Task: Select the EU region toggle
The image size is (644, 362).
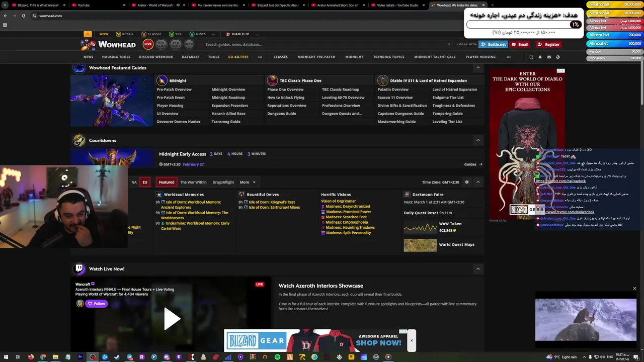Action: pyautogui.click(x=145, y=182)
